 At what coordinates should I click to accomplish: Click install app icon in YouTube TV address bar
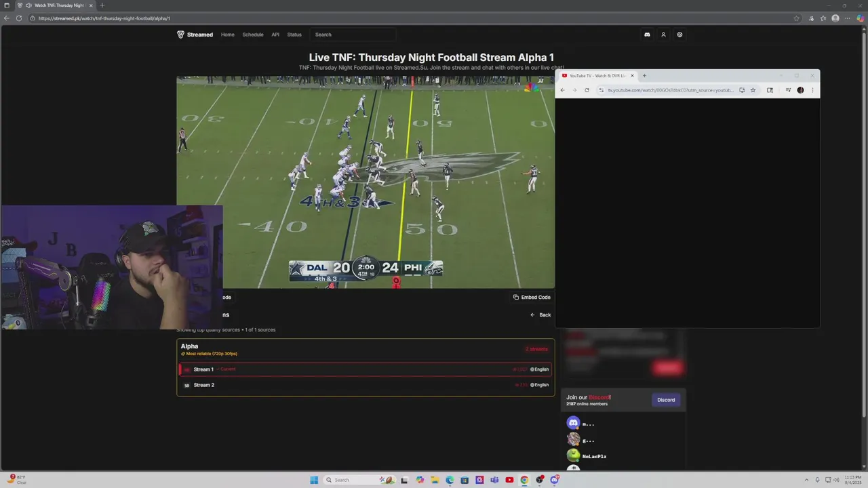(742, 90)
